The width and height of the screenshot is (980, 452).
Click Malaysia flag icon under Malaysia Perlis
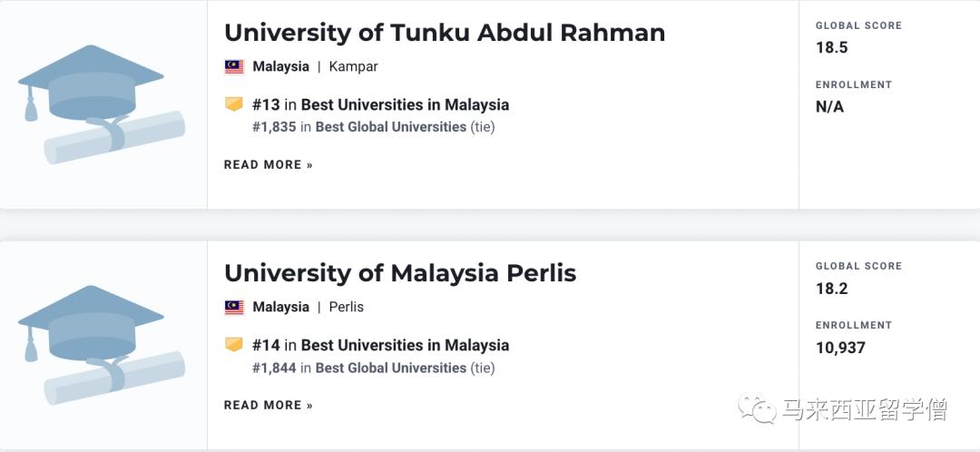[234, 307]
